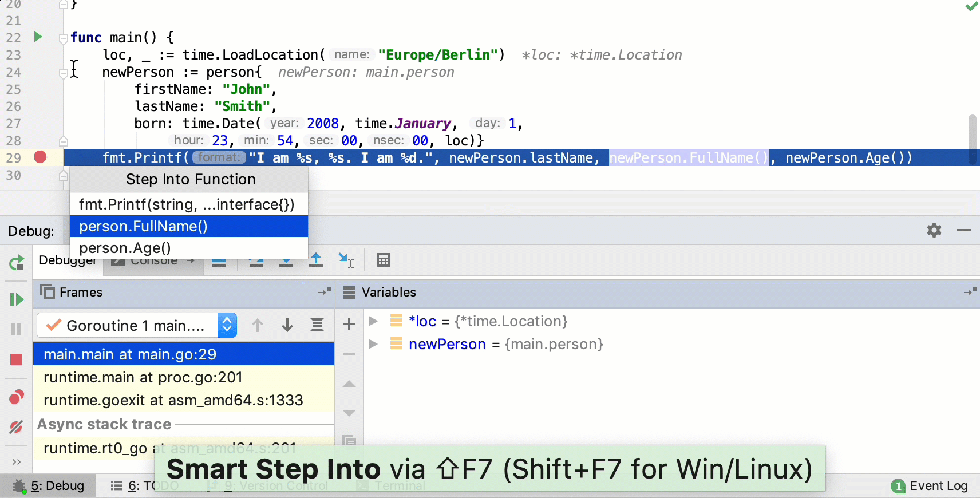The width and height of the screenshot is (980, 498).
Task: Stop debugging with red square icon
Action: (16, 359)
